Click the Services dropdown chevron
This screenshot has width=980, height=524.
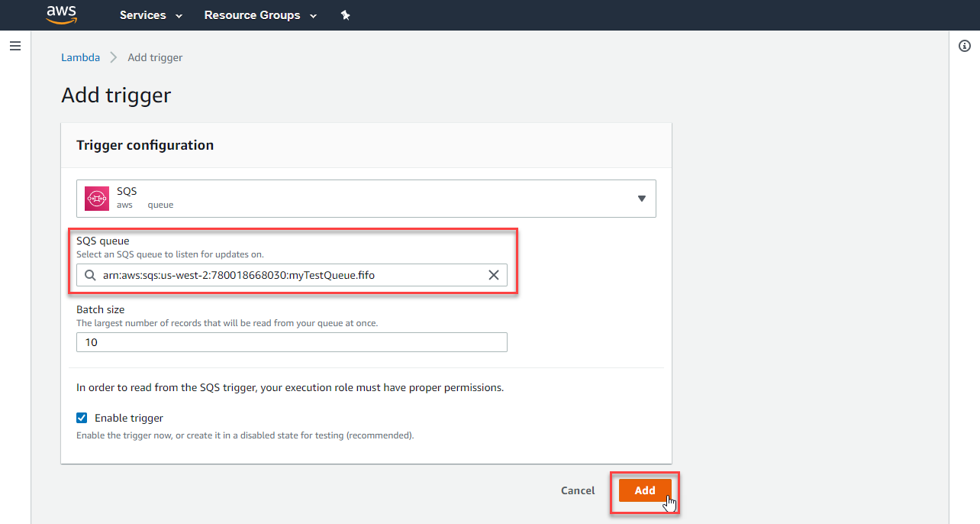[x=179, y=16]
